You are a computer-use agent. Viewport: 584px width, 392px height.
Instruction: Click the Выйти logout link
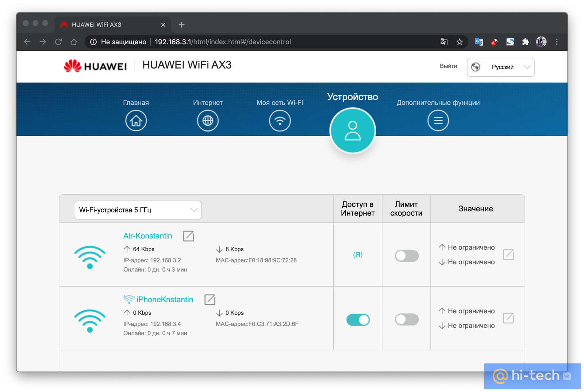tap(448, 66)
